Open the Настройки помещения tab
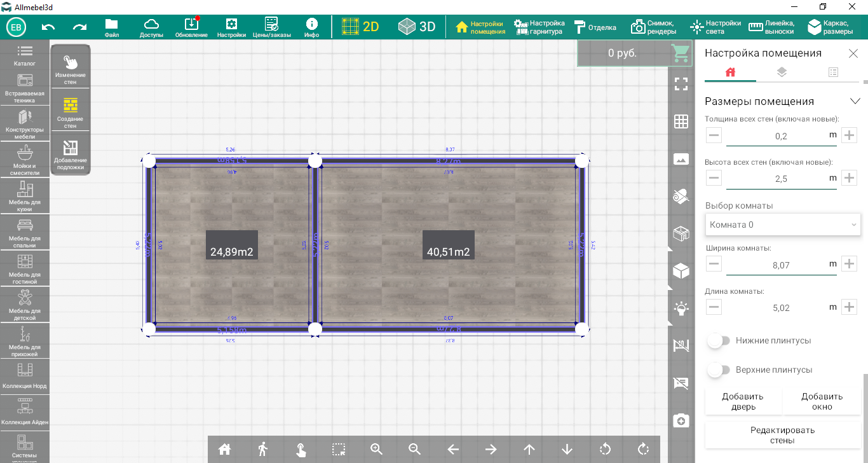 pos(480,27)
